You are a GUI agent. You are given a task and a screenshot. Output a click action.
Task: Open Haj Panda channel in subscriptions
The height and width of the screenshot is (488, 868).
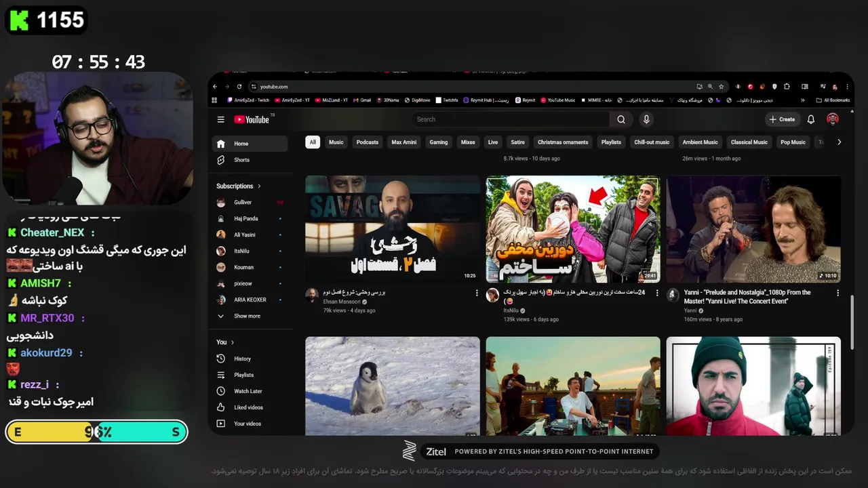(x=250, y=219)
